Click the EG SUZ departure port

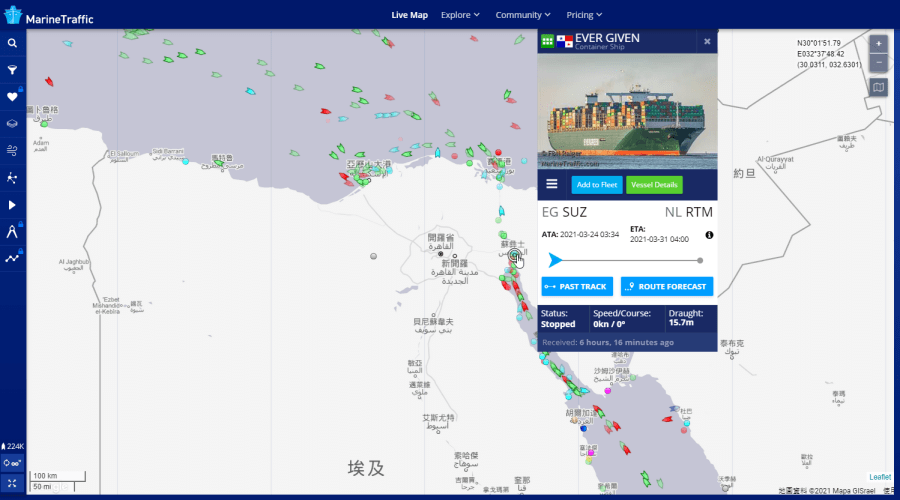(564, 212)
